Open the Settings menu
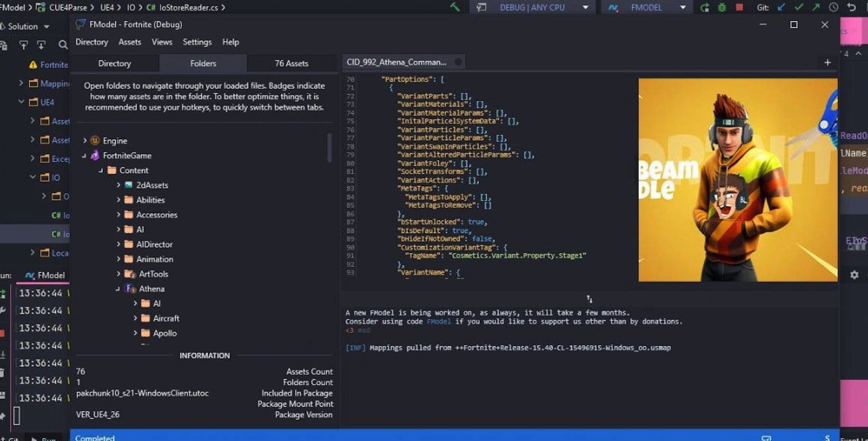868x441 pixels. pos(197,42)
